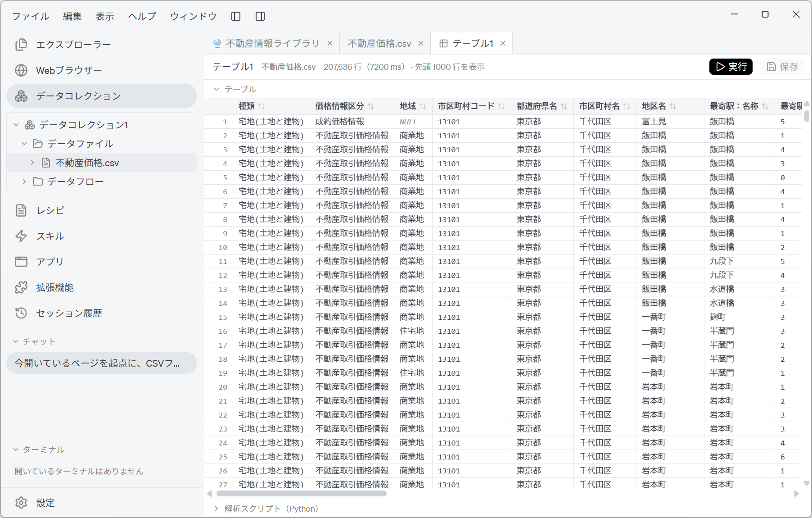Close the 不動産価格.csv tab
This screenshot has height=518, width=812.
(x=421, y=43)
